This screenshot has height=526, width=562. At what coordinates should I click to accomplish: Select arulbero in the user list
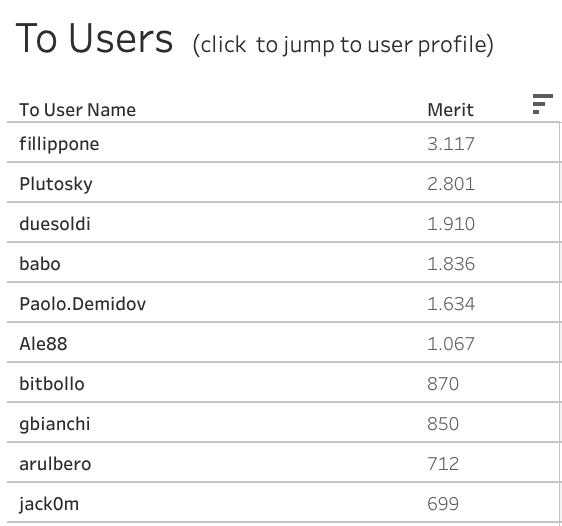click(55, 464)
